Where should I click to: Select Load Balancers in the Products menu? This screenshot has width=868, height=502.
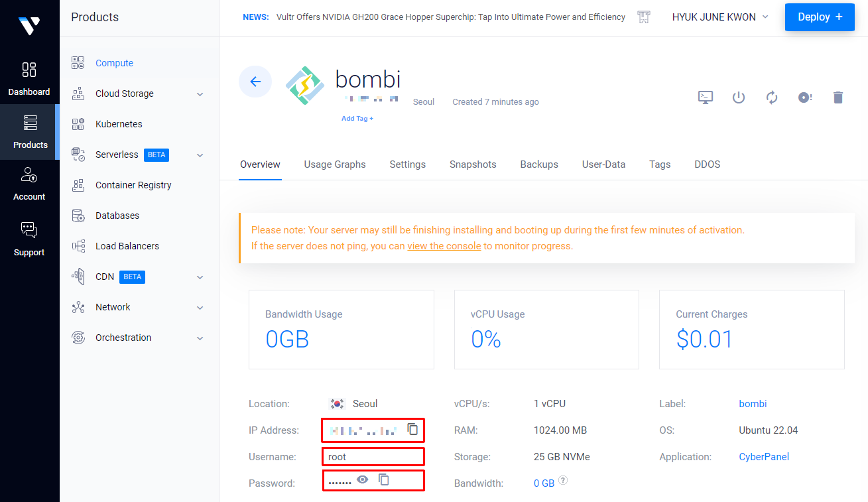(x=127, y=246)
